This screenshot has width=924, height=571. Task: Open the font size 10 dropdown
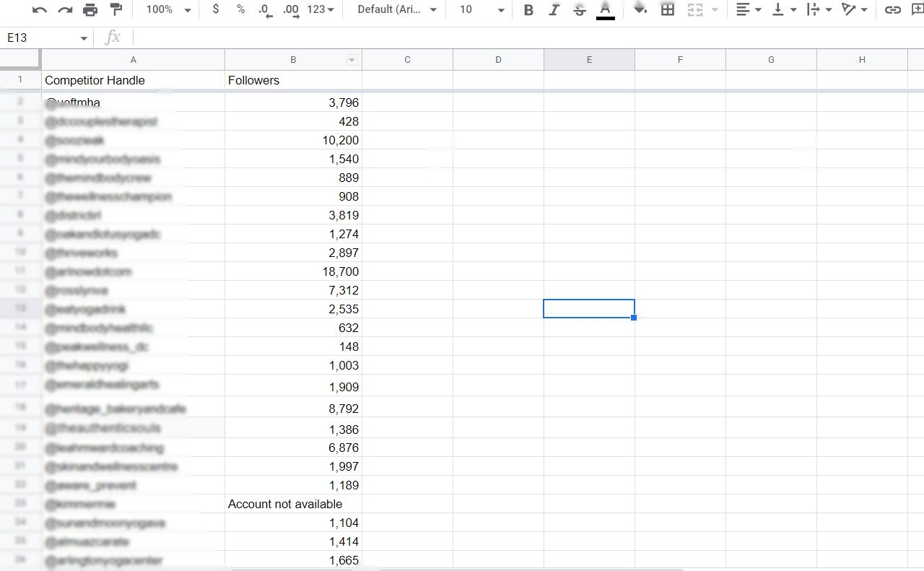tap(481, 9)
